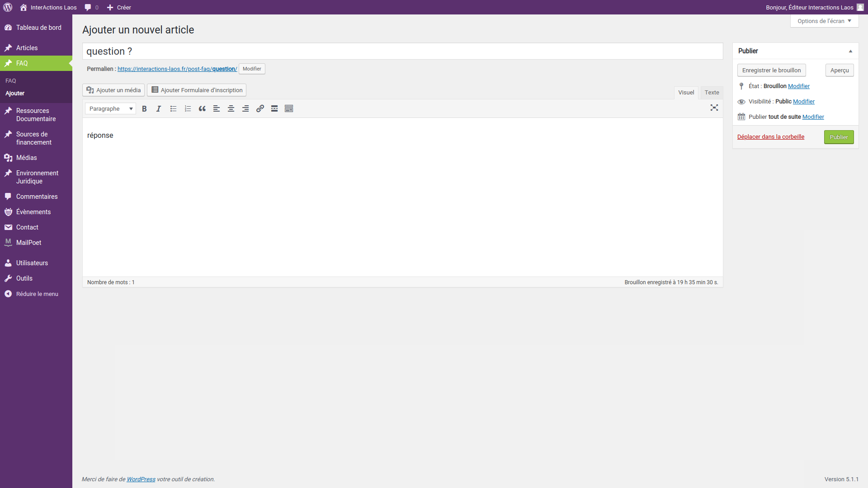Screen dimensions: 868x488
Task: Center align the text
Action: pos(231,109)
